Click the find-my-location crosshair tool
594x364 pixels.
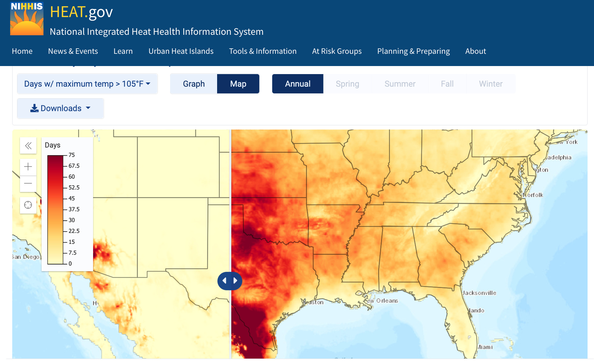(28, 205)
